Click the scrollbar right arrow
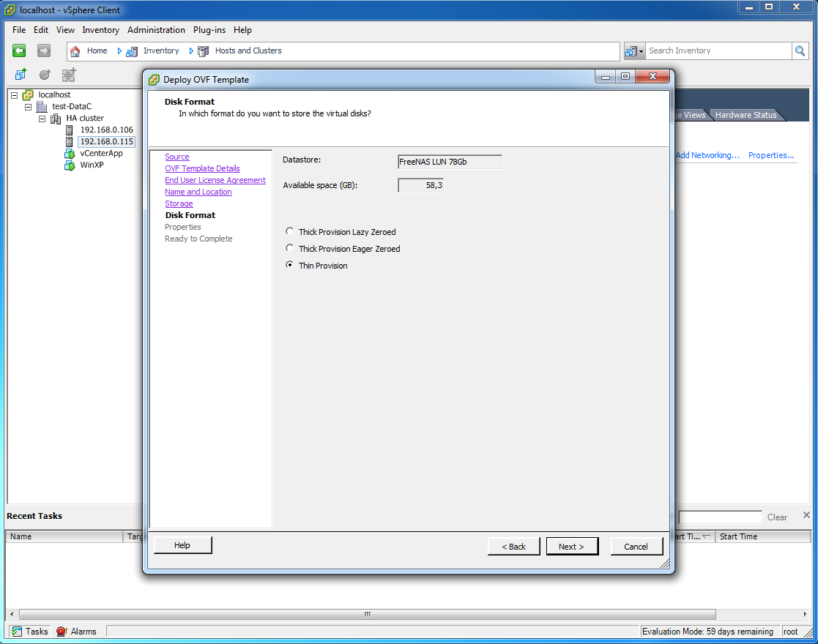 click(805, 614)
